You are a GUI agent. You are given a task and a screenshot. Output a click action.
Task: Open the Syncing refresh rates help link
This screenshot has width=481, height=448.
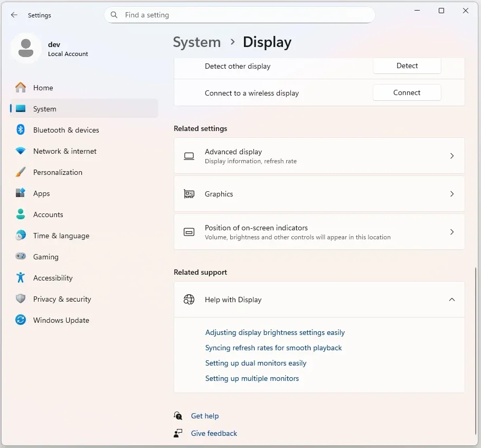[273, 348]
